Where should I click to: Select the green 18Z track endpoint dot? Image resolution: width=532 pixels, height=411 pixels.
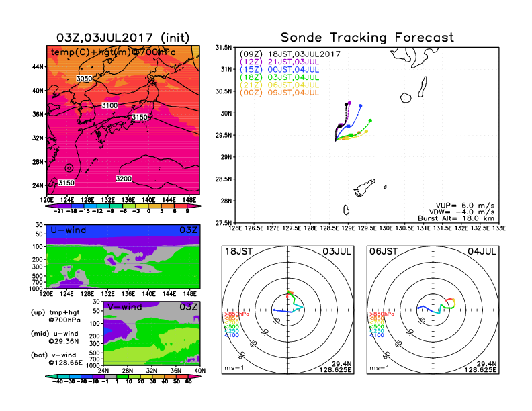[370, 121]
